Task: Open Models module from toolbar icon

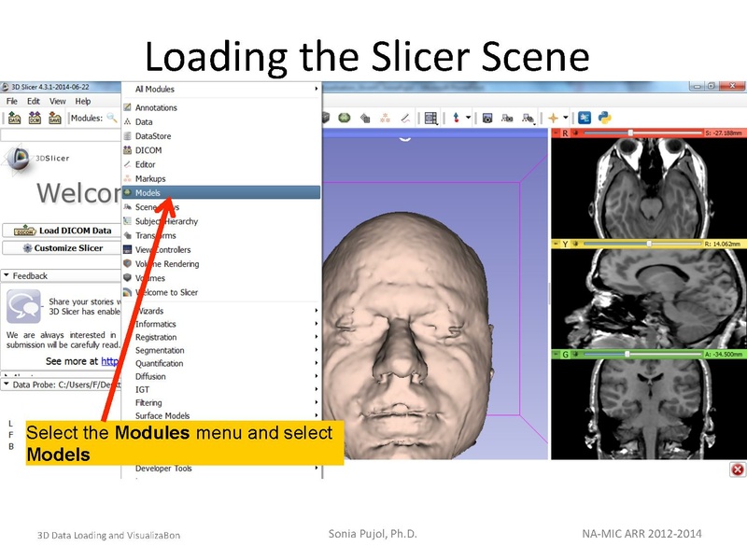Action: (344, 118)
